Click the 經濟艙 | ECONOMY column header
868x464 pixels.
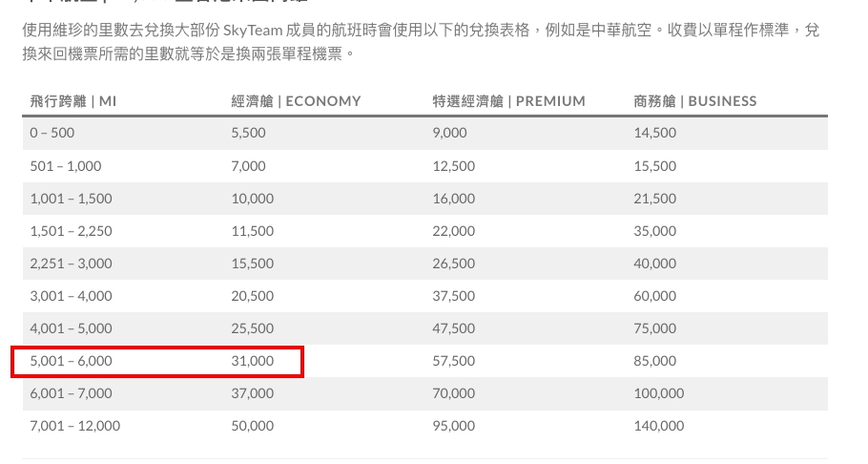(x=296, y=101)
